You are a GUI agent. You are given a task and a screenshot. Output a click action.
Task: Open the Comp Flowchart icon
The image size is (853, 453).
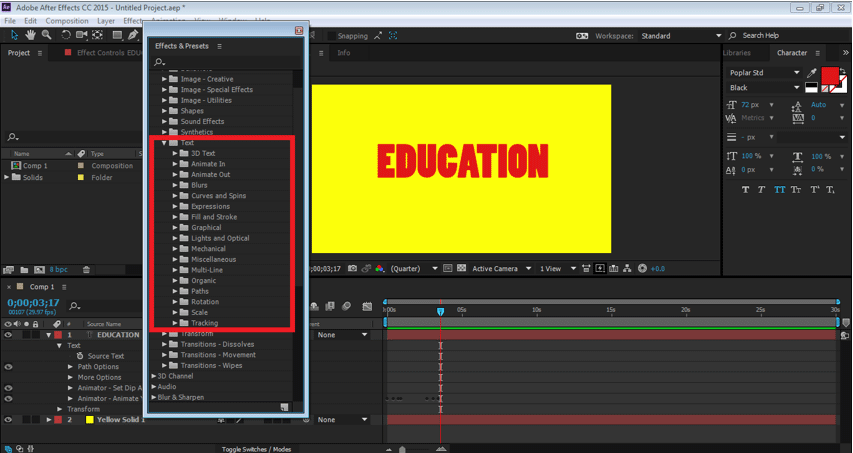(627, 269)
